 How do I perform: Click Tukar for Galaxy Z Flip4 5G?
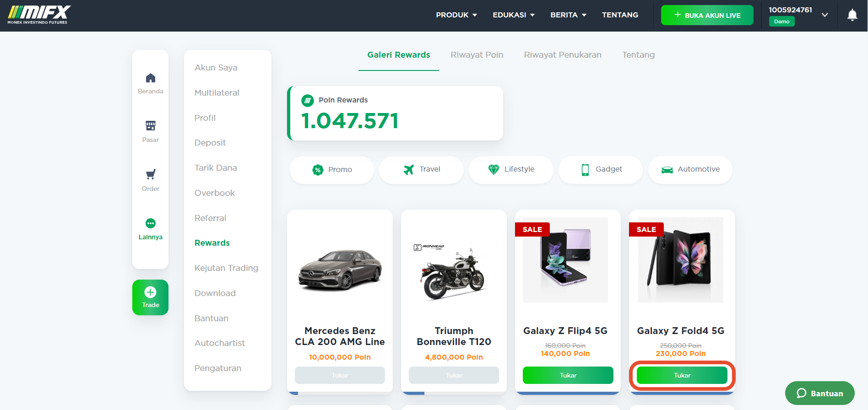(568, 375)
